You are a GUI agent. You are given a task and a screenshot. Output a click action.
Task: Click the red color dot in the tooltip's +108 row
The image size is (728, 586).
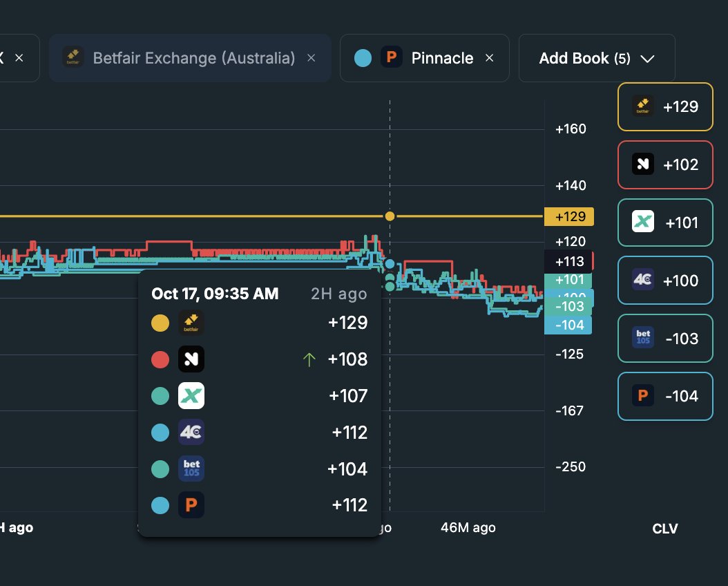coord(160,359)
